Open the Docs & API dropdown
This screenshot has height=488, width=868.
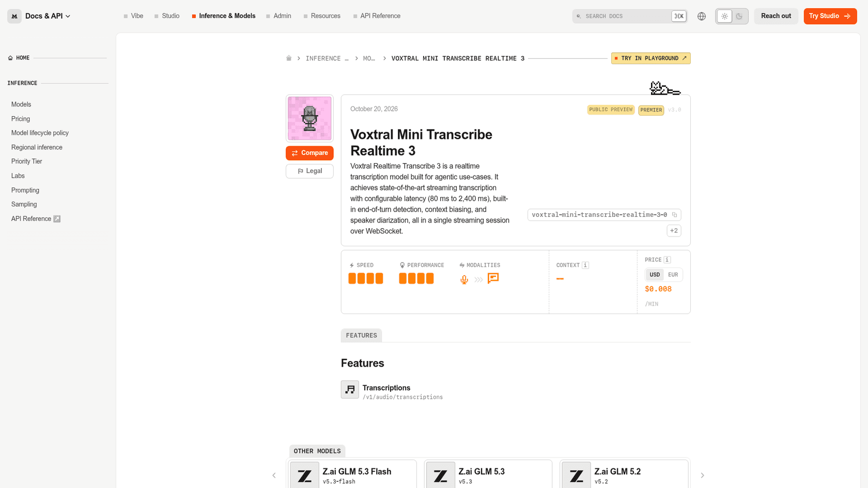click(48, 16)
